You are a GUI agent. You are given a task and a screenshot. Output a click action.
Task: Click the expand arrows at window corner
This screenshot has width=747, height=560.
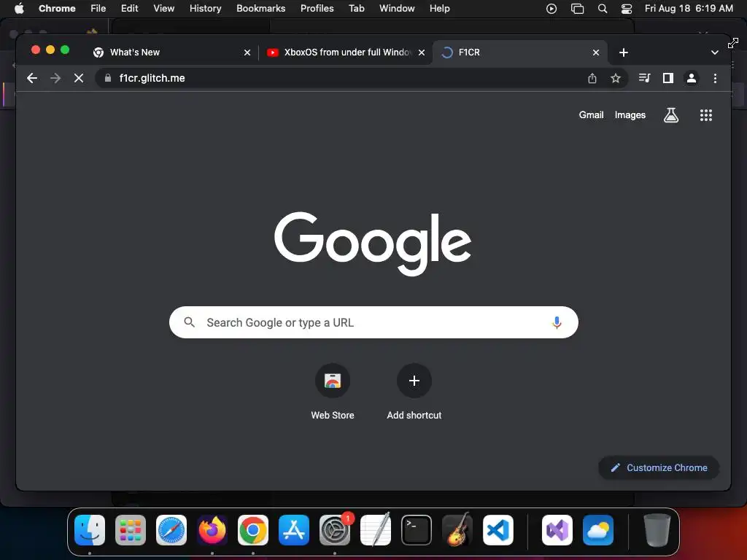[732, 43]
